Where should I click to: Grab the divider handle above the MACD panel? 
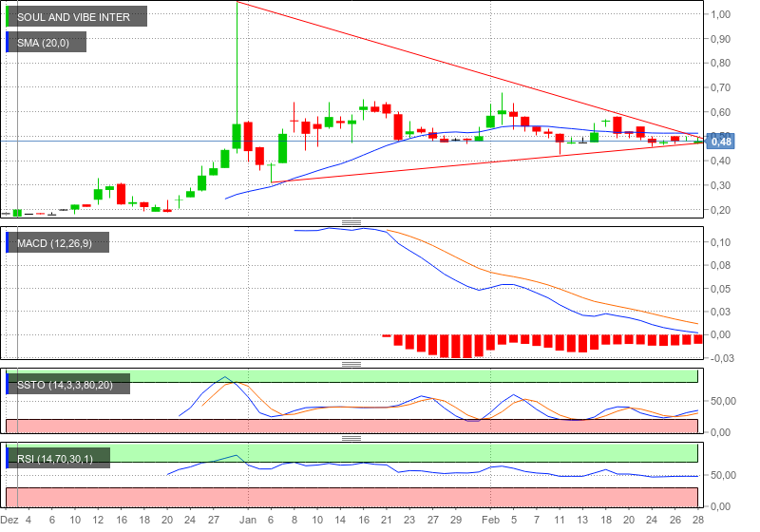point(351,223)
